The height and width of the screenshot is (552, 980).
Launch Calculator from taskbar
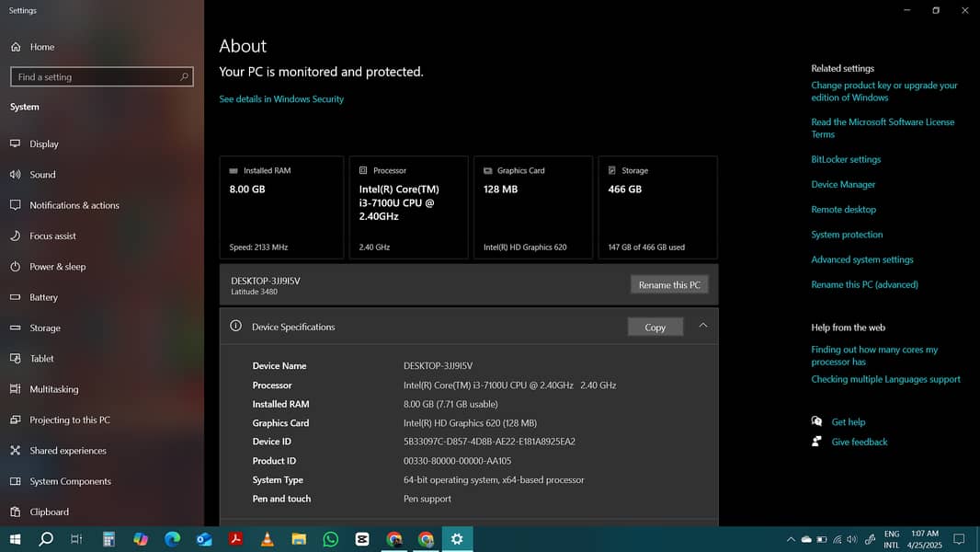click(x=108, y=539)
